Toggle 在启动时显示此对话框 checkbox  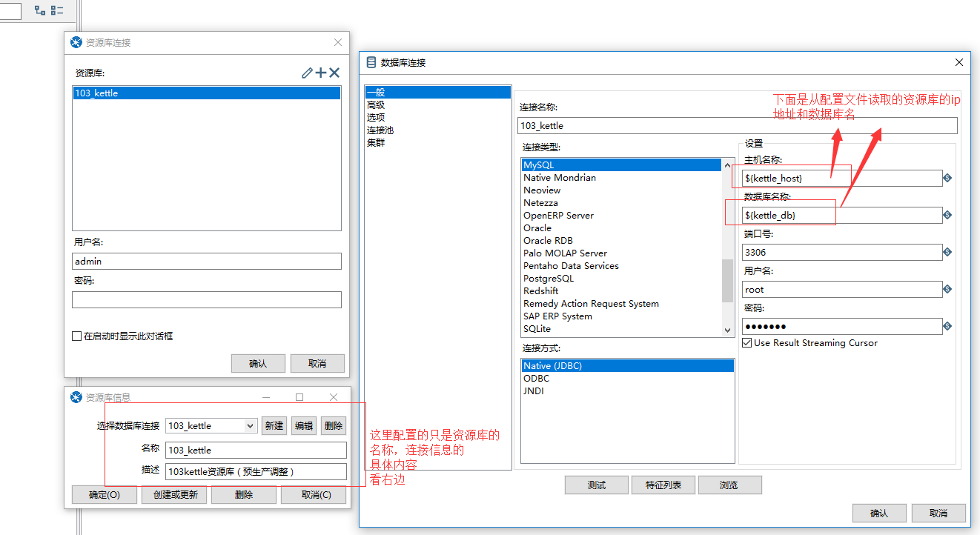tap(76, 336)
